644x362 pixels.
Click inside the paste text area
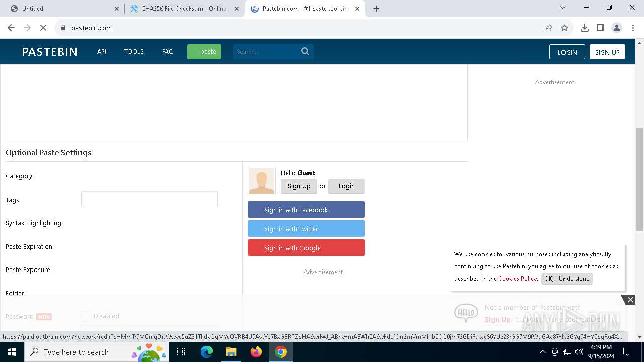(x=236, y=103)
